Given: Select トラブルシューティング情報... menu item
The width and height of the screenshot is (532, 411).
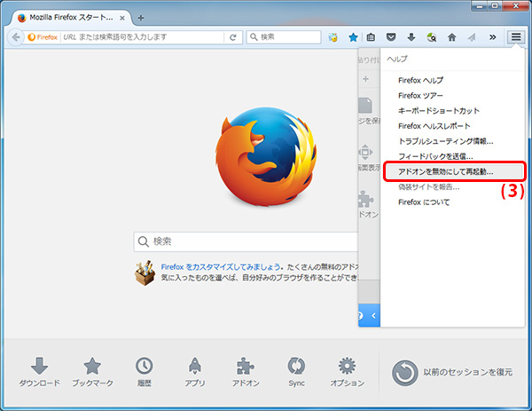Looking at the screenshot, I should tap(445, 141).
